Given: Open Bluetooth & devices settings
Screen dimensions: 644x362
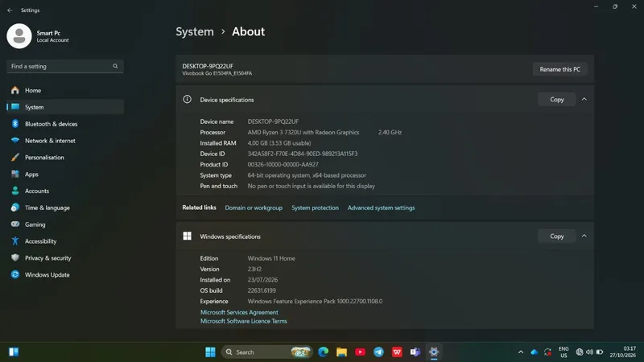Looking at the screenshot, I should pyautogui.click(x=65, y=124).
